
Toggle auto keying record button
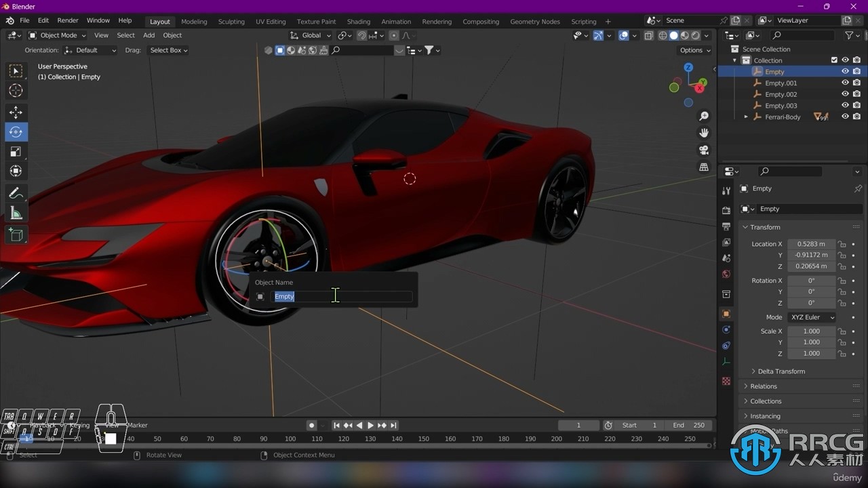click(311, 426)
